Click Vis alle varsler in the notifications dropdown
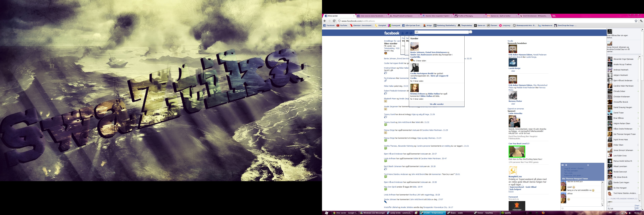 (x=437, y=104)
